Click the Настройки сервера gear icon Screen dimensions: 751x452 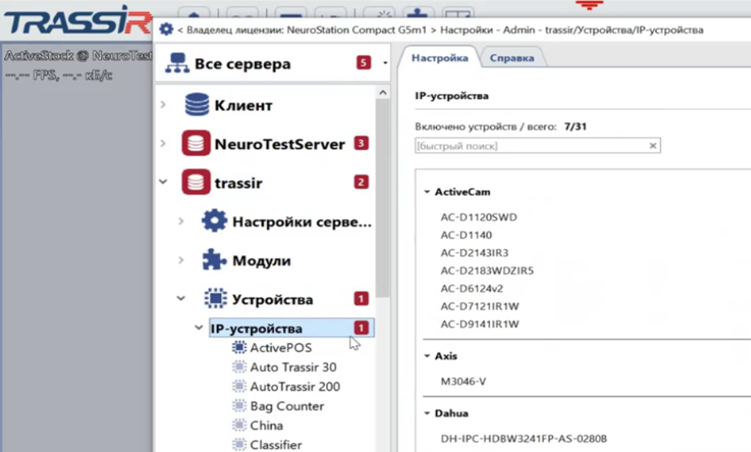pyautogui.click(x=214, y=221)
